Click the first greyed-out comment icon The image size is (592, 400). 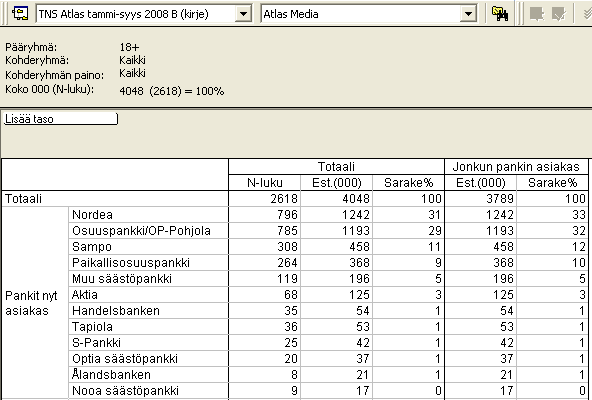(x=536, y=14)
